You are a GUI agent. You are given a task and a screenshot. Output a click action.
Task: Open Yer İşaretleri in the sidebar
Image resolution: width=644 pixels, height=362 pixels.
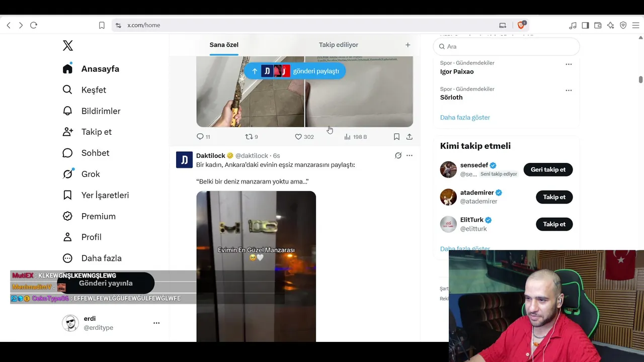tap(96, 196)
